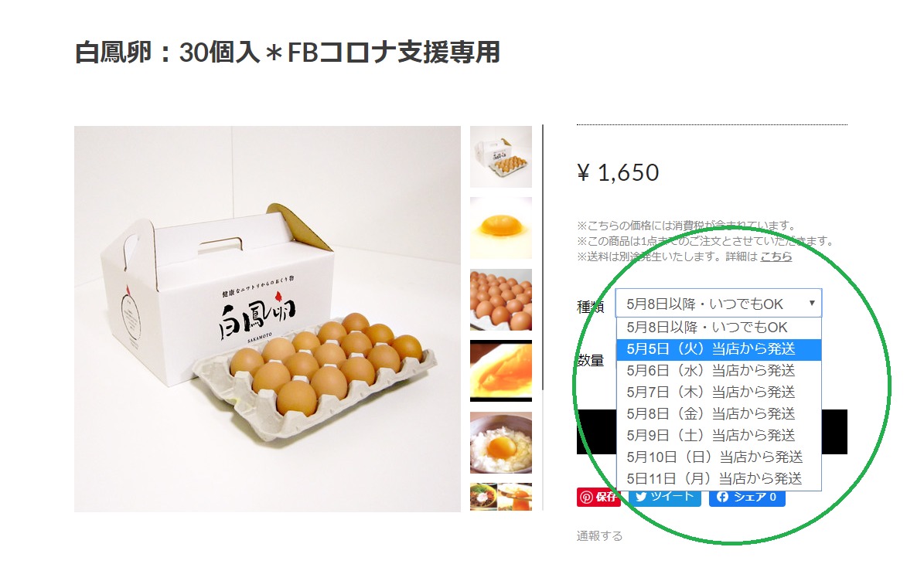Select the egg on rice bowl thumbnail
This screenshot has height=564, width=924.
[501, 443]
